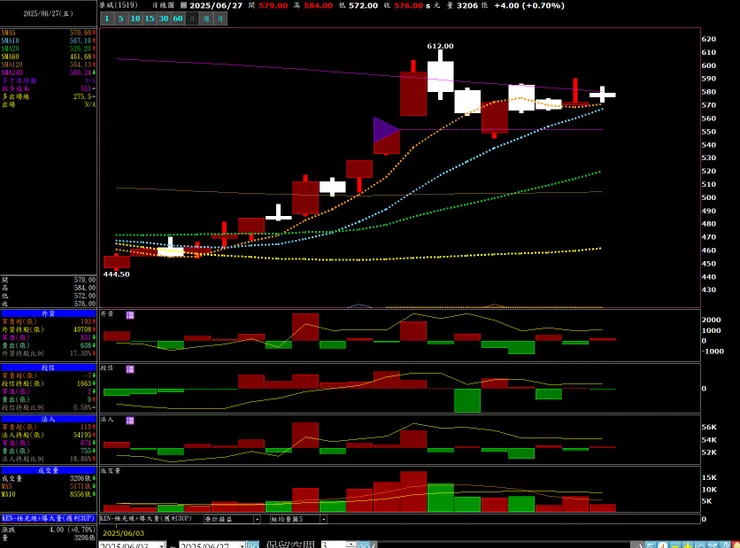
Task: Open the end date 2025/06/27 dropdown
Action: (x=242, y=545)
